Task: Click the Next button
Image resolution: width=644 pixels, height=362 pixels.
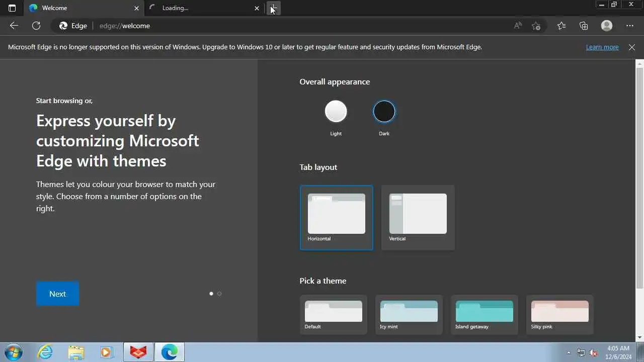Action: point(57,294)
